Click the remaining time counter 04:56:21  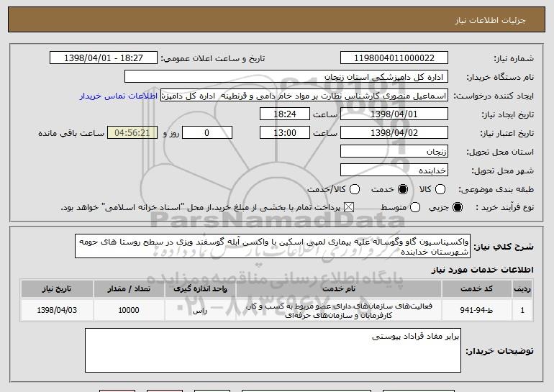click(x=132, y=133)
